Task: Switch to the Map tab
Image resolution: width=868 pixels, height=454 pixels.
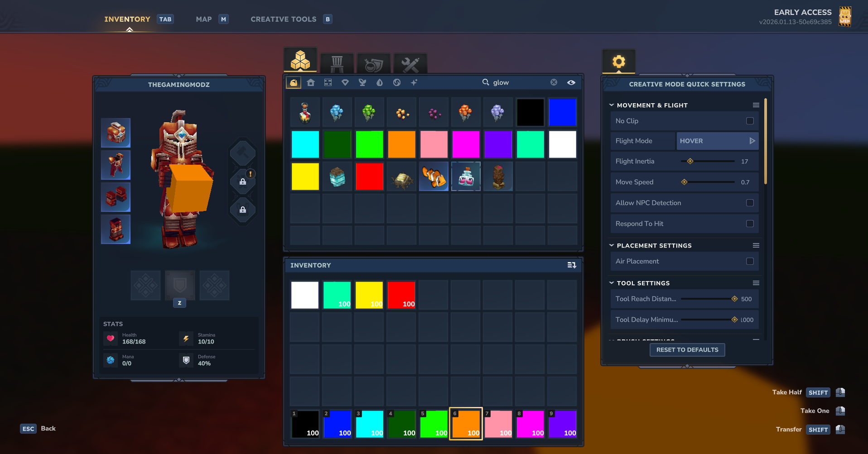Action: 204,19
